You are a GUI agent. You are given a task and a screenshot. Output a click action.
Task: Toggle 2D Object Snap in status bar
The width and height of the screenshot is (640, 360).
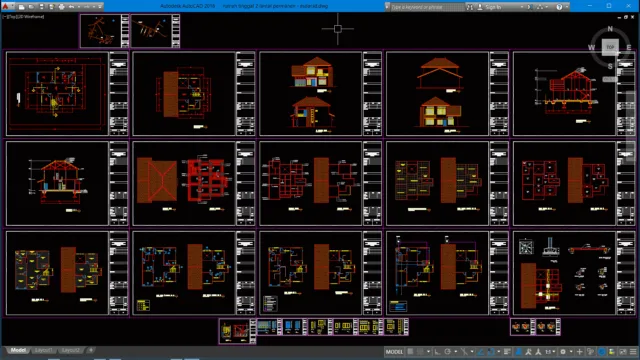click(491, 352)
